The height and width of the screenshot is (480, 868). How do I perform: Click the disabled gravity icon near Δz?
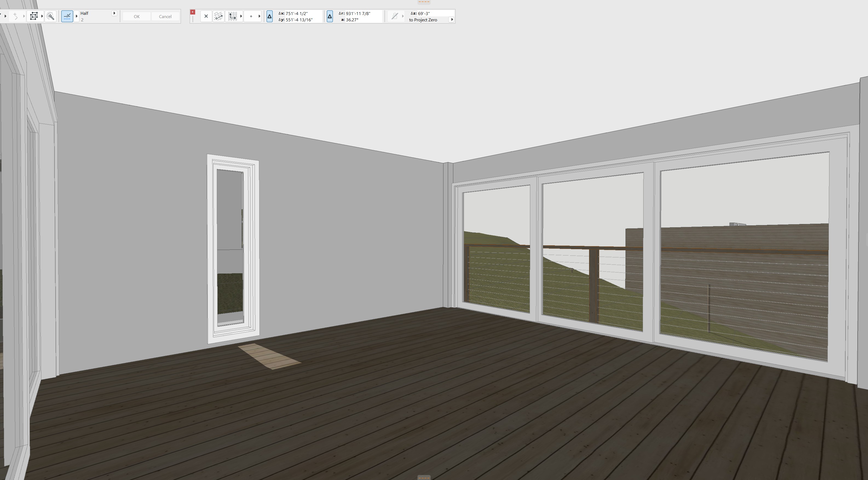tap(394, 16)
